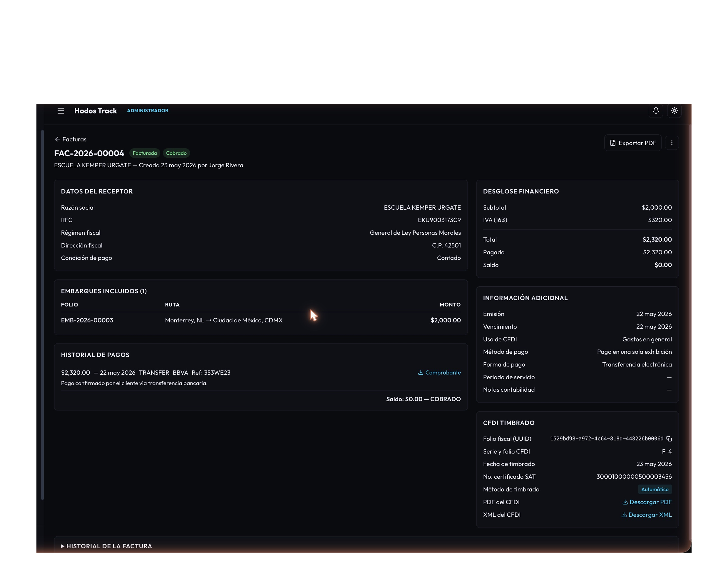Click the Facturada status badge

145,153
